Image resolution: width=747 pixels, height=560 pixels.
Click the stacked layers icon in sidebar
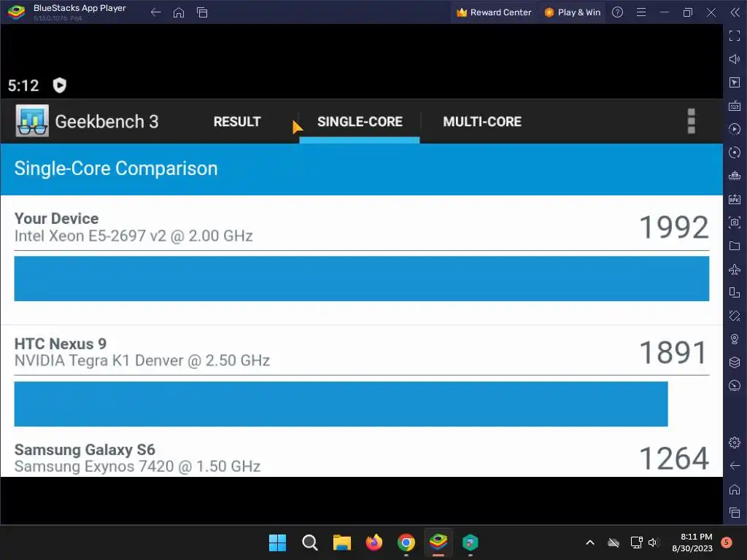coord(734,362)
